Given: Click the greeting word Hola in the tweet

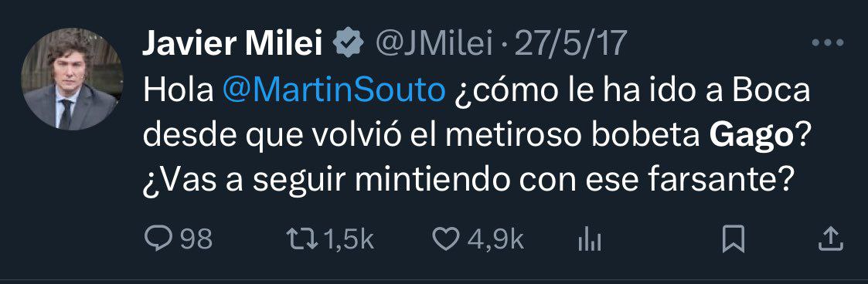Looking at the screenshot, I should point(179,92).
